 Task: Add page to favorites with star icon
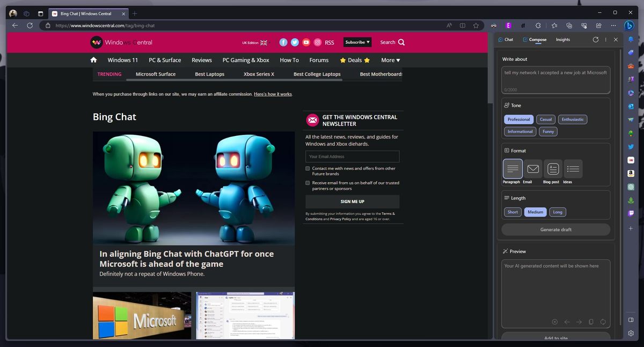[476, 25]
